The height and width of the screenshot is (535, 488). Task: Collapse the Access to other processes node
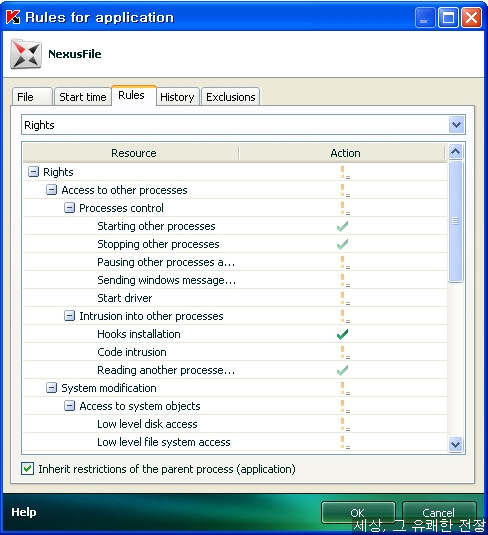point(51,190)
